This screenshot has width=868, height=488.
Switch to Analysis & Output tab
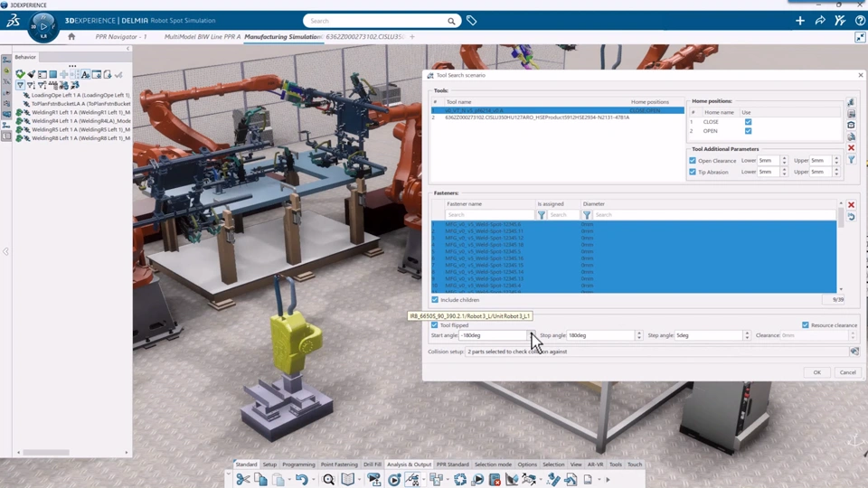pyautogui.click(x=409, y=465)
